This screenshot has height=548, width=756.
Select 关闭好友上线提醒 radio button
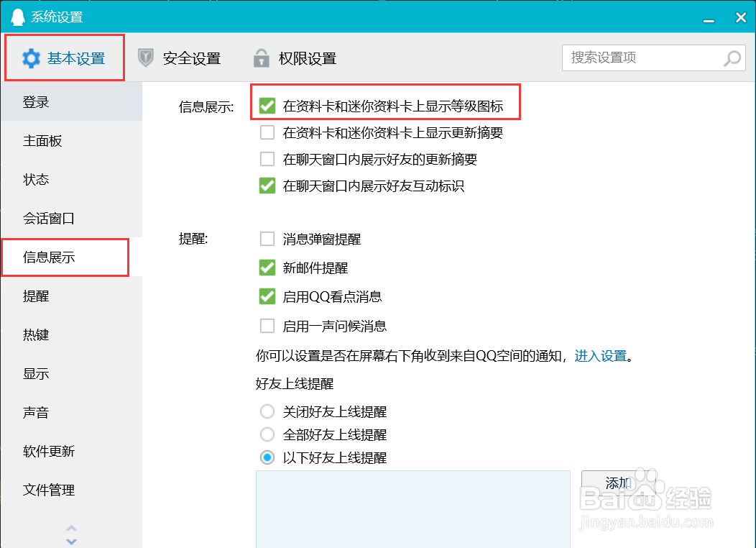[267, 411]
